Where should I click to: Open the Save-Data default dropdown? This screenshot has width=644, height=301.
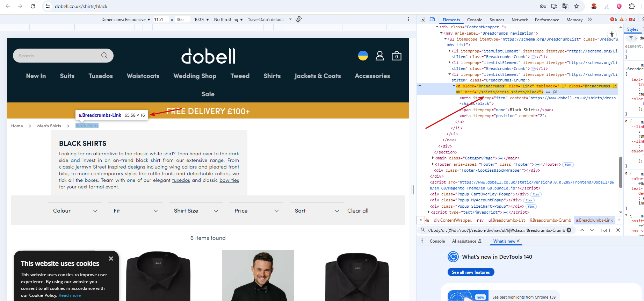pos(269,20)
